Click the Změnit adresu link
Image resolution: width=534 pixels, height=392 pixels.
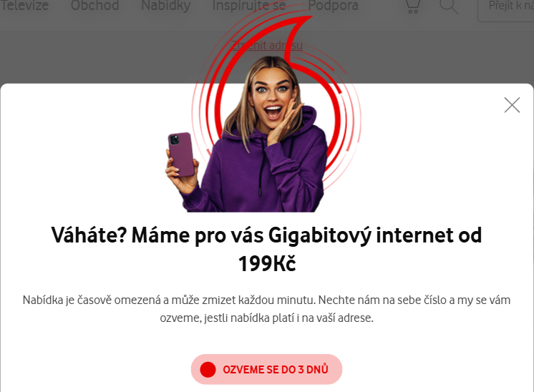(x=267, y=45)
